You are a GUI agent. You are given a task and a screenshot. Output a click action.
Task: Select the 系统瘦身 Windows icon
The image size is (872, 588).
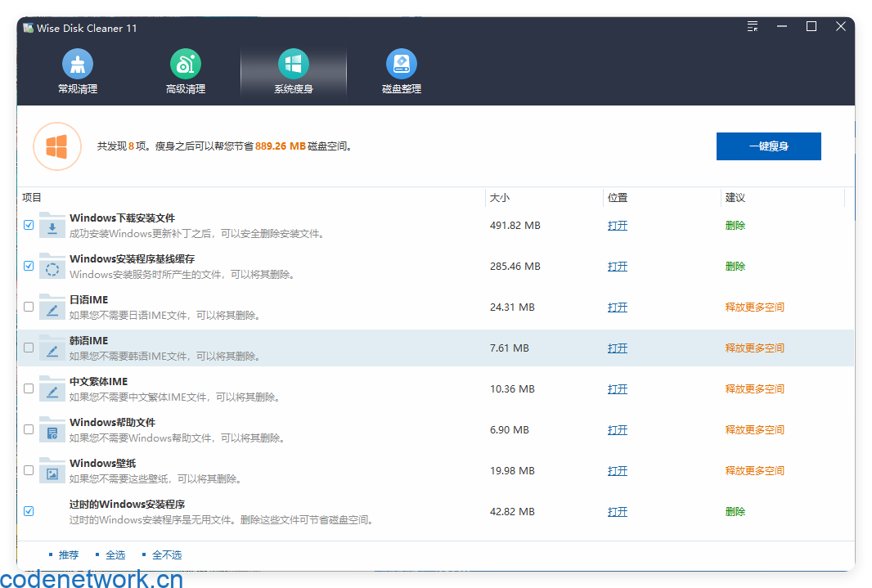[x=293, y=64]
